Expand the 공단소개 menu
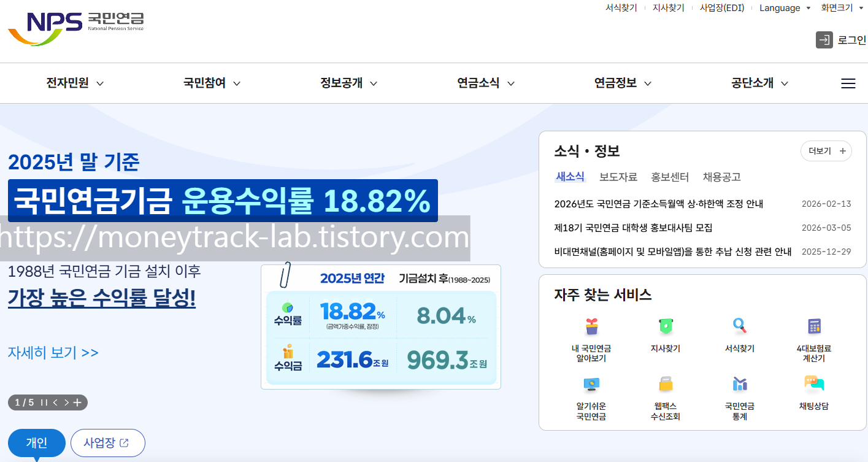This screenshot has height=462, width=868. (759, 83)
